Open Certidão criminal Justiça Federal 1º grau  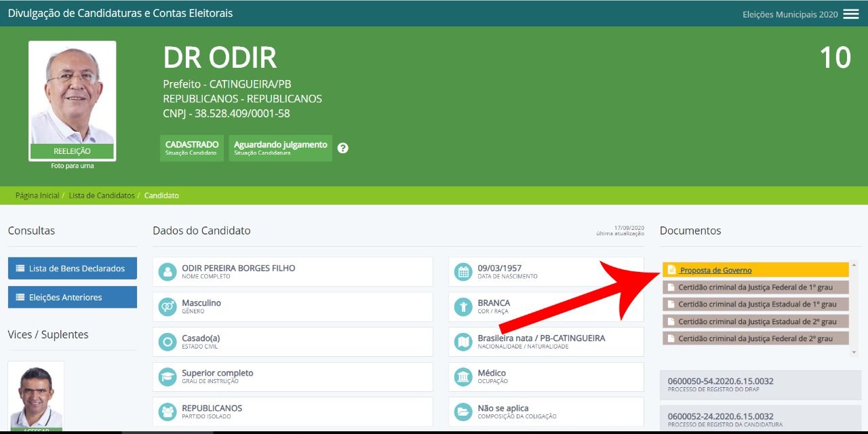pos(755,287)
